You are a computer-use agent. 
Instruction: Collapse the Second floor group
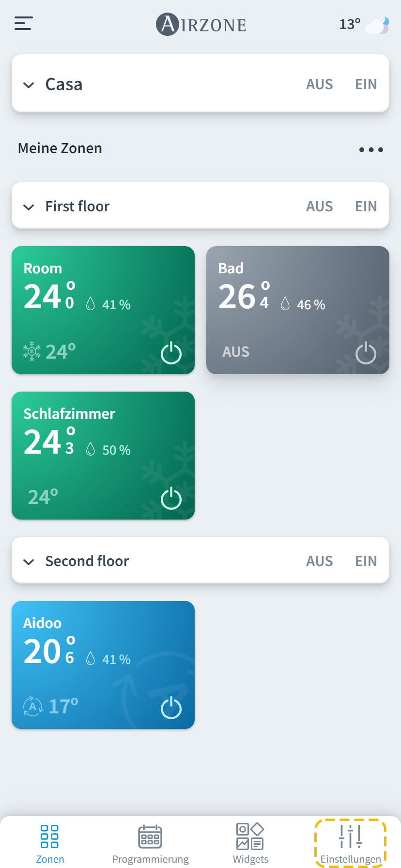(x=29, y=562)
